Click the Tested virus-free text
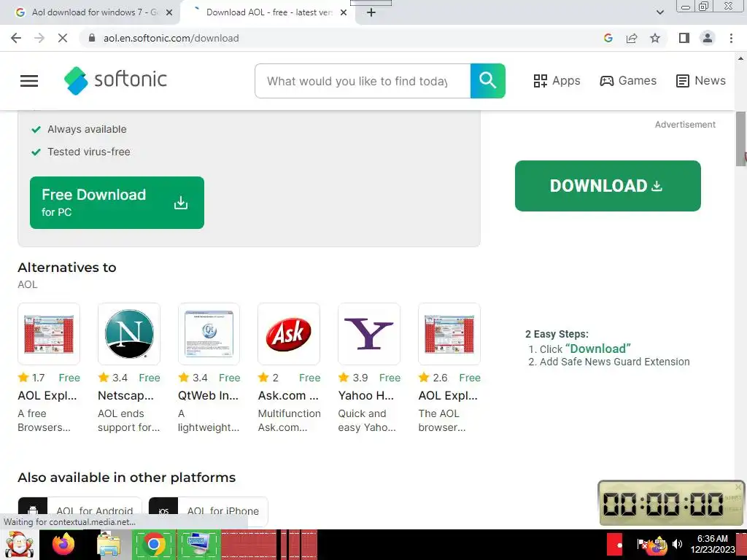 pos(88,152)
